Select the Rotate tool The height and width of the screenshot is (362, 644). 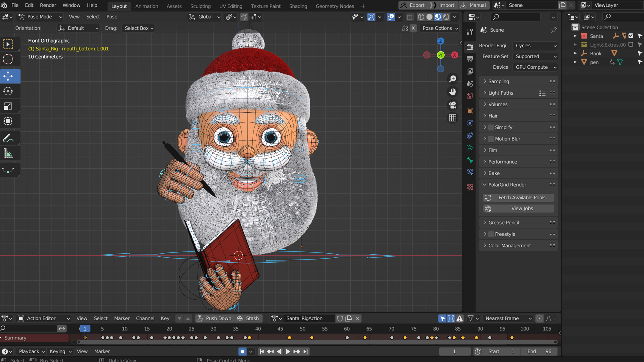(8, 91)
